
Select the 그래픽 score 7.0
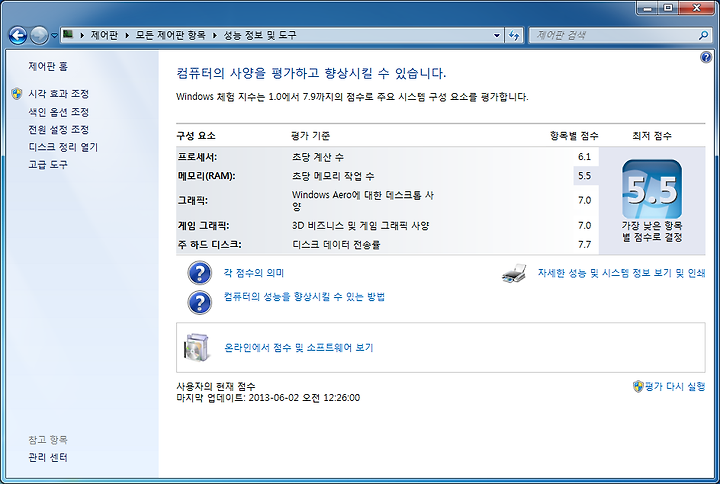click(x=584, y=200)
